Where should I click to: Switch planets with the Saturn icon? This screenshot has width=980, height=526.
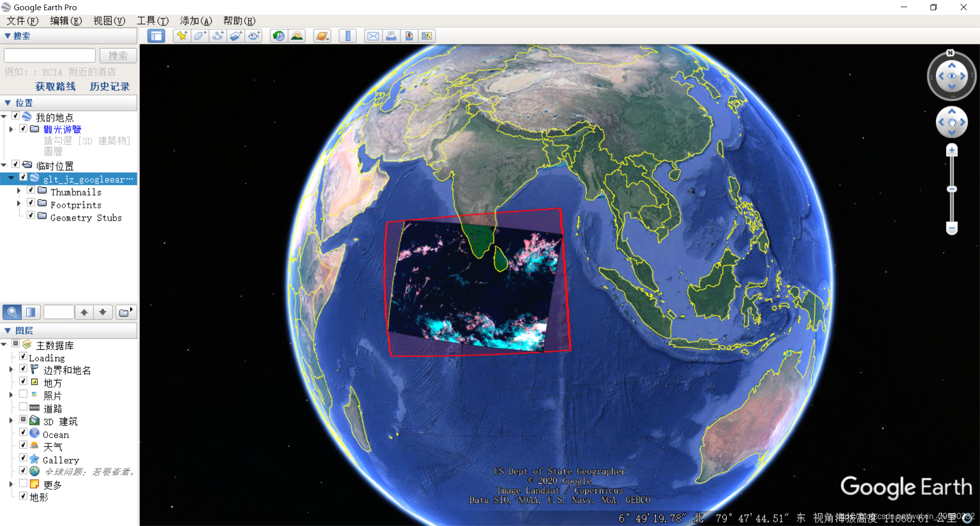[x=322, y=36]
